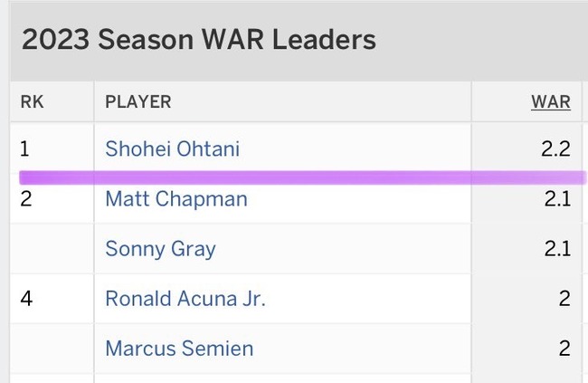Select Matt Chapman's 2.1 WAR value

[x=557, y=199]
